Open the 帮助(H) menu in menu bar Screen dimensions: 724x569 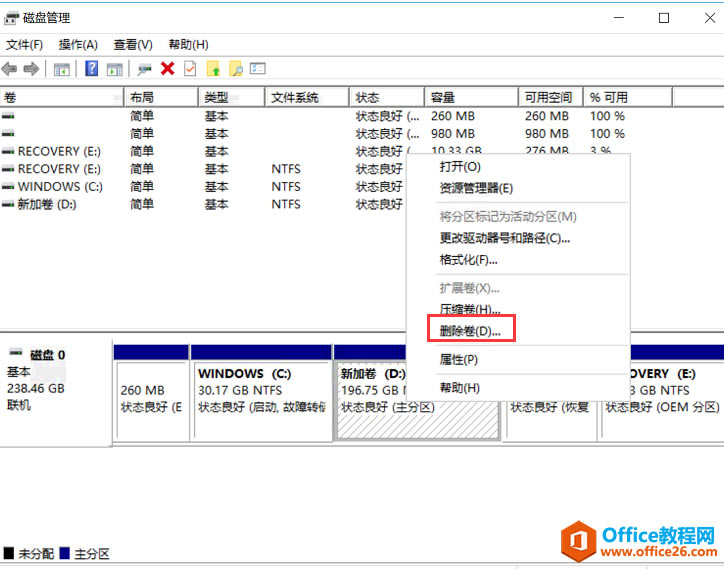click(188, 45)
